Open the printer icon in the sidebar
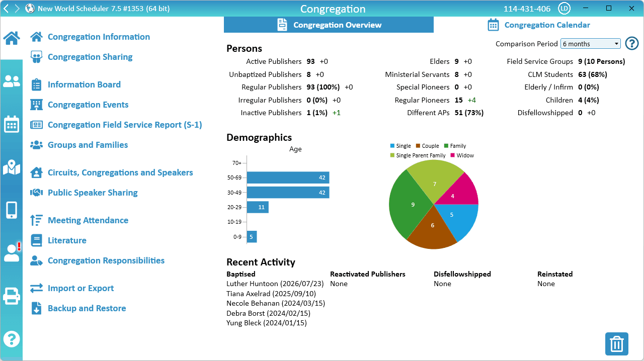Screen dimensions: 644x361 [12, 296]
